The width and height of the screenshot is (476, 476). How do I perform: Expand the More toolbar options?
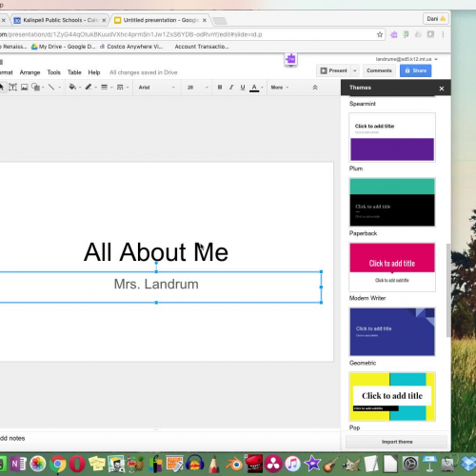click(279, 88)
